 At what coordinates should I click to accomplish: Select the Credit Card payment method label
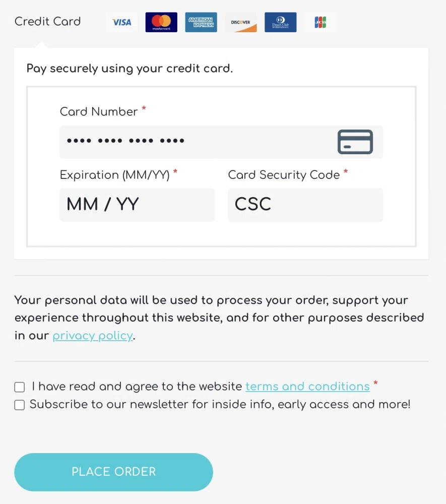click(47, 22)
